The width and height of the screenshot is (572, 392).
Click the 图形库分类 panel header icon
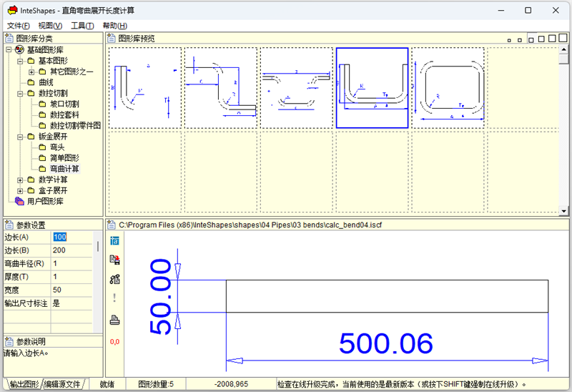coord(9,38)
